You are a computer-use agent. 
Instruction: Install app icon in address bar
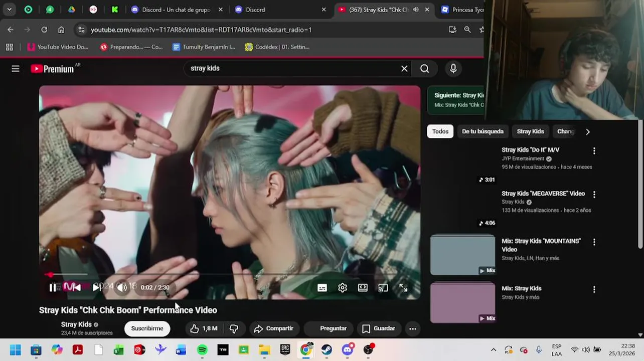point(452,30)
